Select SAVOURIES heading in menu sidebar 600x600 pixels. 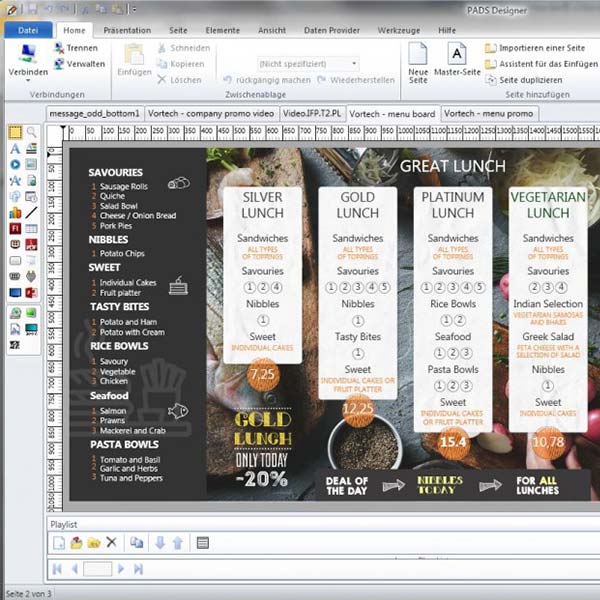pos(116,173)
